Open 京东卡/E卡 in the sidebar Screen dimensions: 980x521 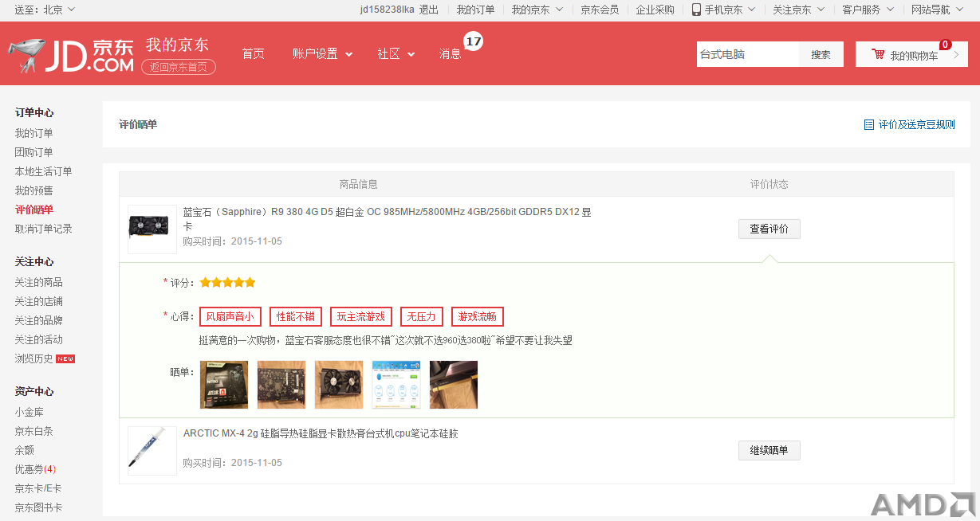point(37,488)
